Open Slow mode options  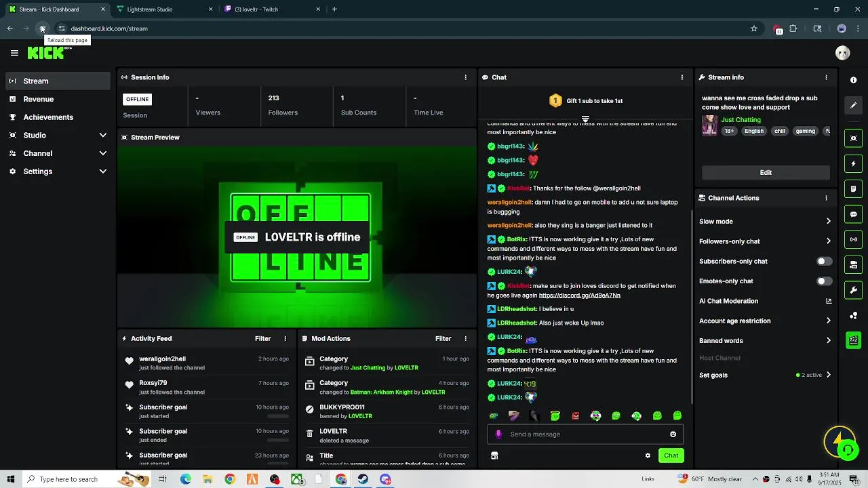coord(765,221)
